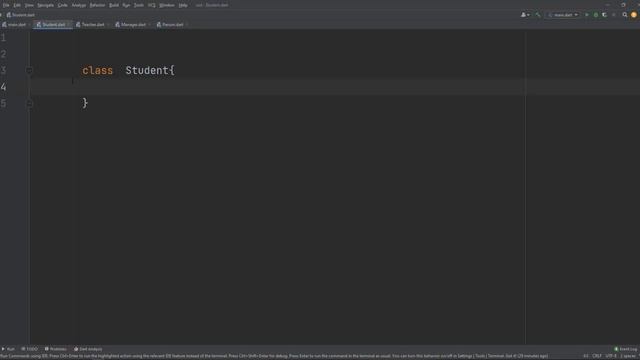Image resolution: width=640 pixels, height=360 pixels.
Task: Click line number 1 in the gutter
Action: (x=3, y=38)
